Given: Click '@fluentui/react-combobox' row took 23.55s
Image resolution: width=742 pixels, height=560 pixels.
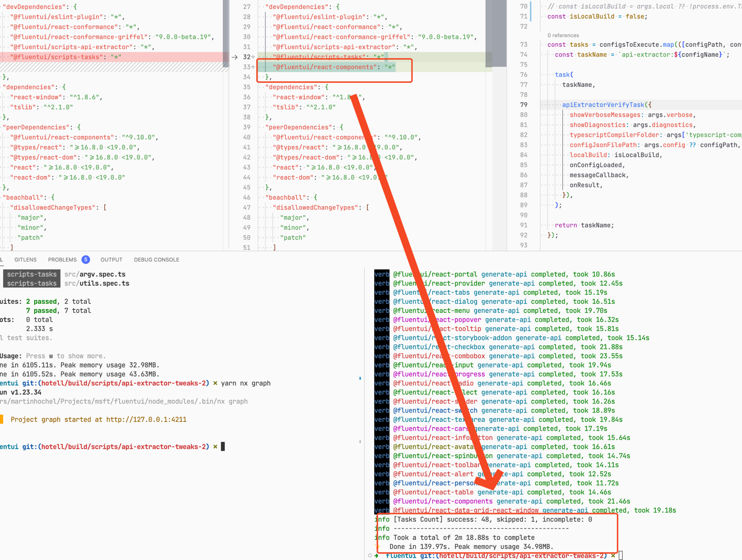Looking at the screenshot, I should [498, 356].
